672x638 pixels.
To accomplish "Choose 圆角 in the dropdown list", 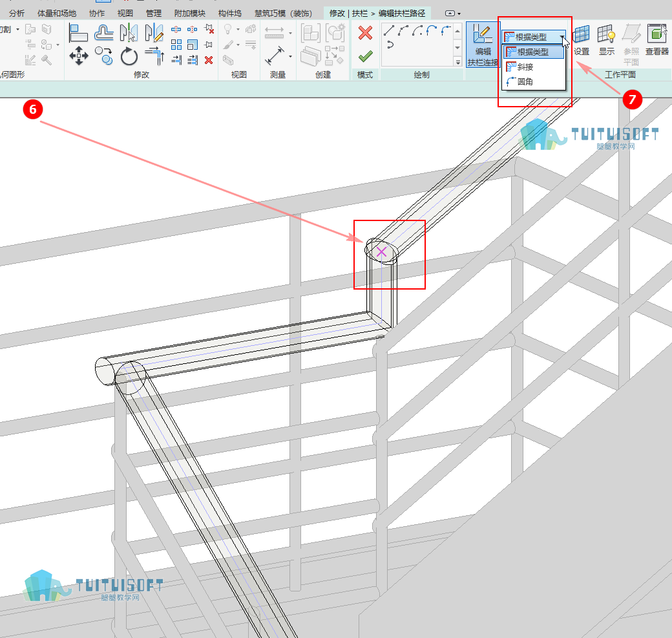I will click(x=534, y=81).
